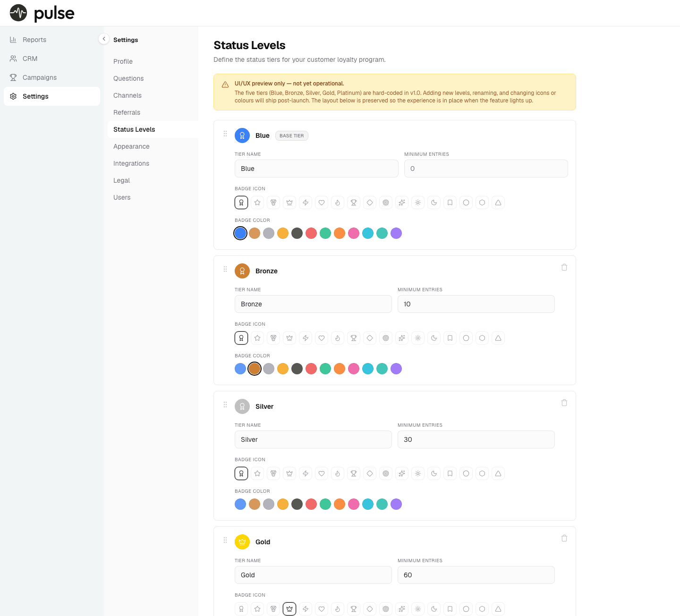Select the lightning bolt icon for Gold tier
This screenshot has height=616, width=680.
[306, 609]
